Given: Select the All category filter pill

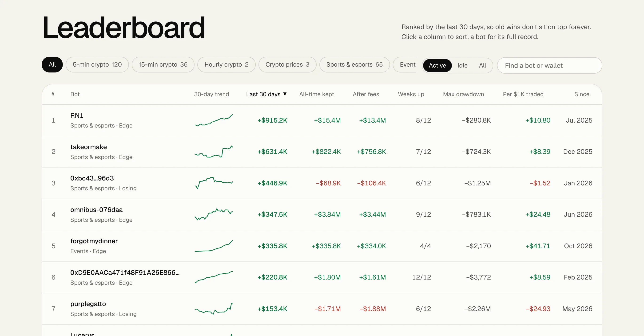Looking at the screenshot, I should [x=52, y=64].
